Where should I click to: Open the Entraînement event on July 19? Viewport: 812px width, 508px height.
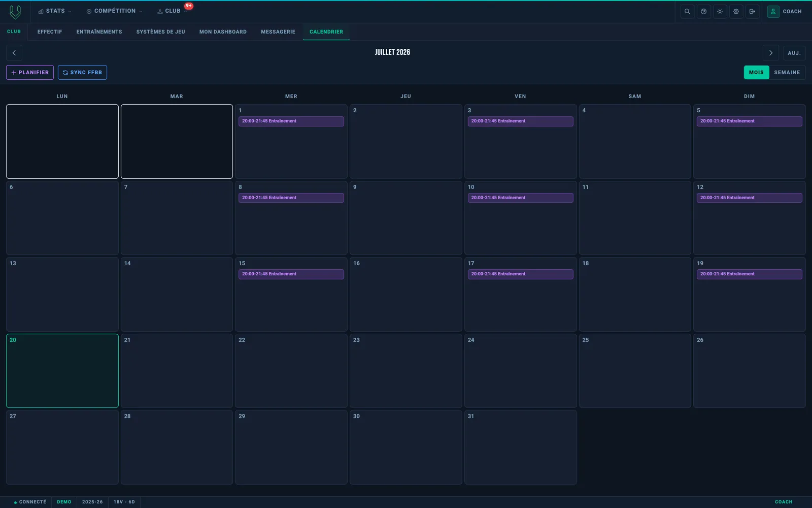pos(750,274)
